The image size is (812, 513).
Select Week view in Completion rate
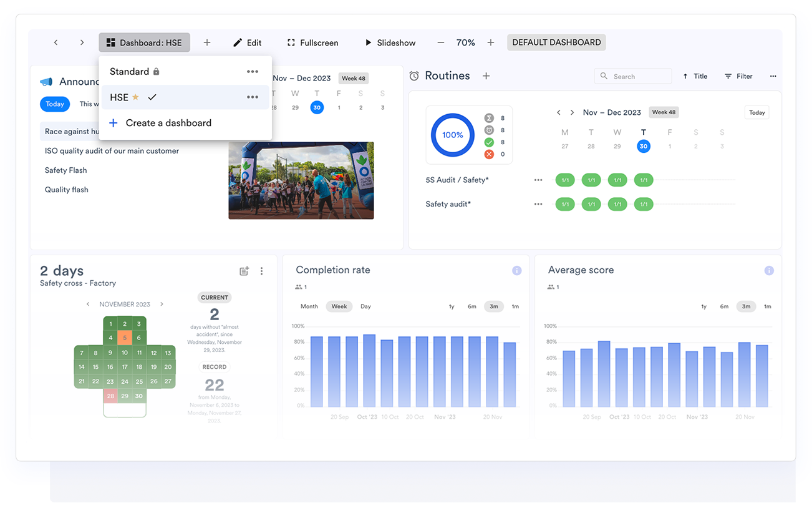click(x=339, y=306)
